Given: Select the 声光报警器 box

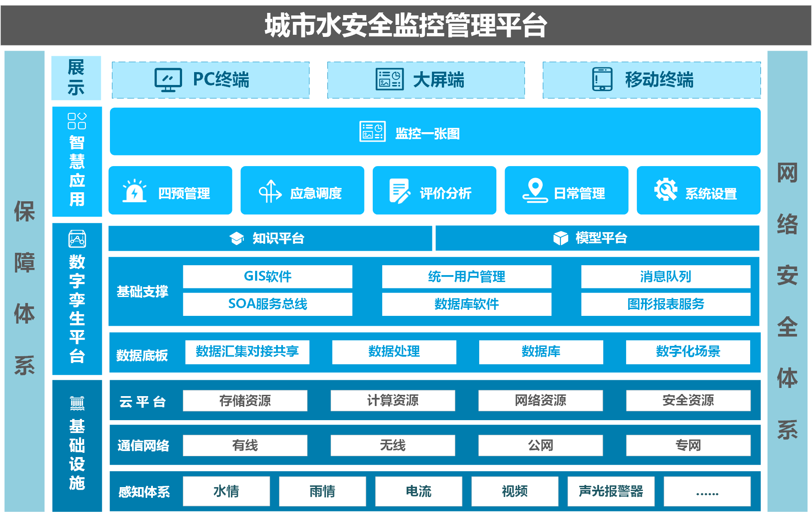Looking at the screenshot, I should coord(611,491).
